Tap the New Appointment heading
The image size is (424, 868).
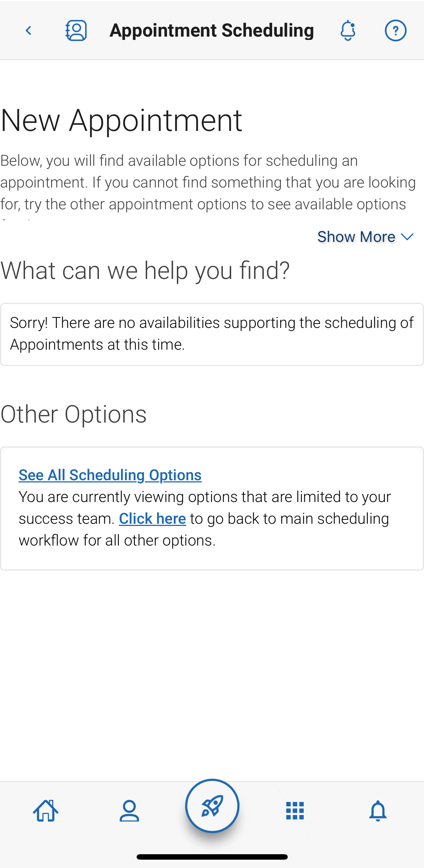point(121,120)
